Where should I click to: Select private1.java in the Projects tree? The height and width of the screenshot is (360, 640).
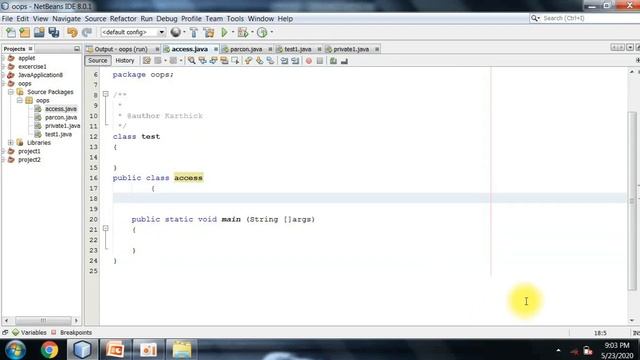(62, 126)
